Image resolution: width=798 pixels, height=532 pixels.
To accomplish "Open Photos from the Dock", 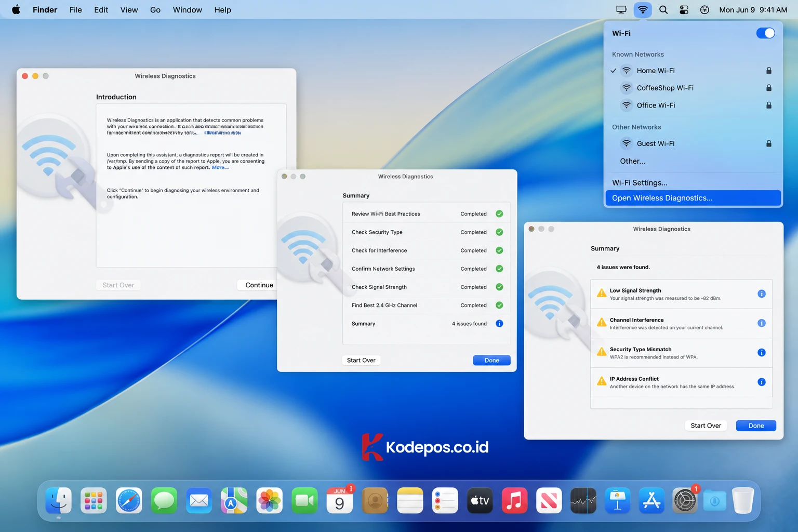I will click(x=270, y=501).
